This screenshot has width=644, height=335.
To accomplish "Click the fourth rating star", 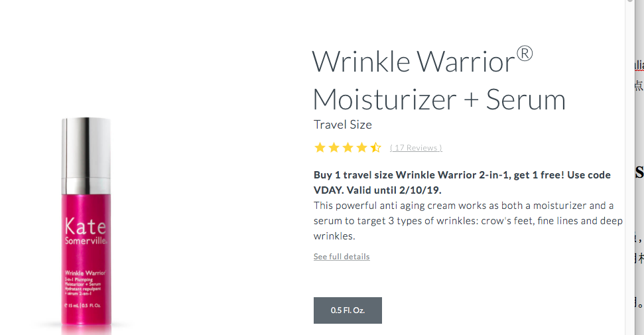I will click(x=361, y=147).
